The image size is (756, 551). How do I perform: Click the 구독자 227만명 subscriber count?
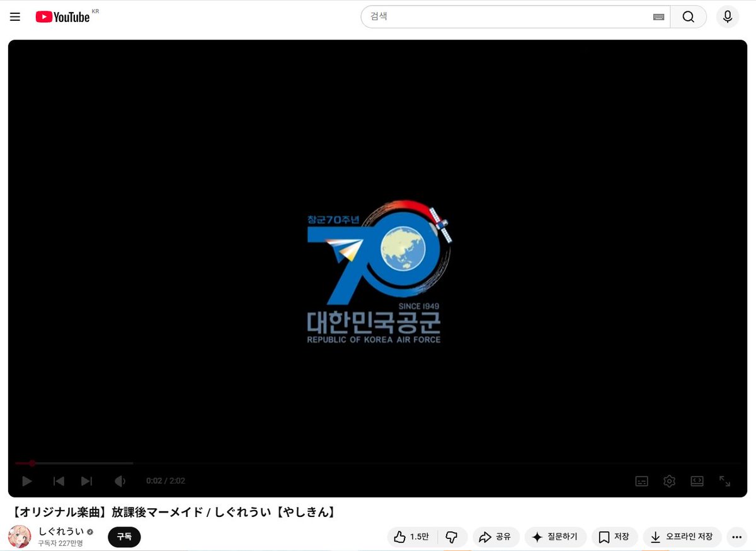[60, 543]
